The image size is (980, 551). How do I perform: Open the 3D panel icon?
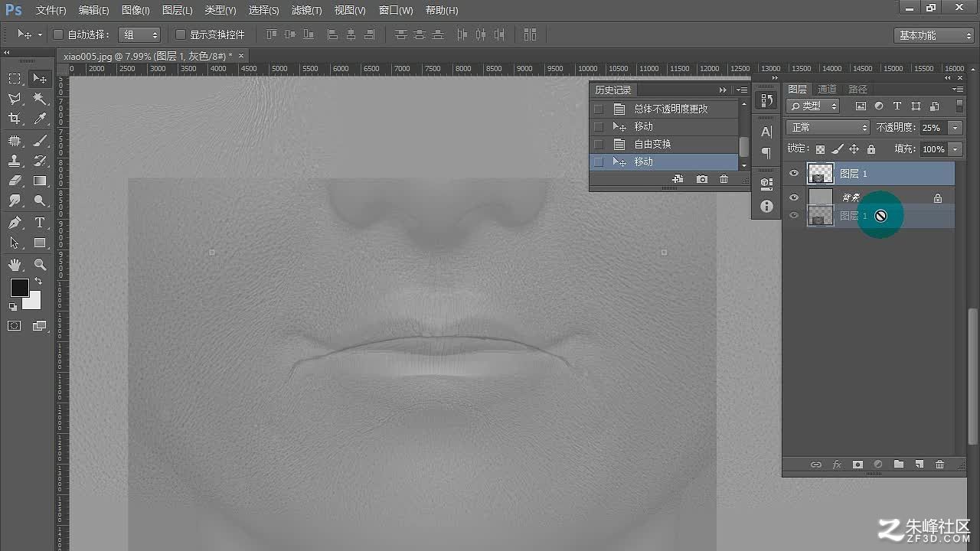click(766, 184)
